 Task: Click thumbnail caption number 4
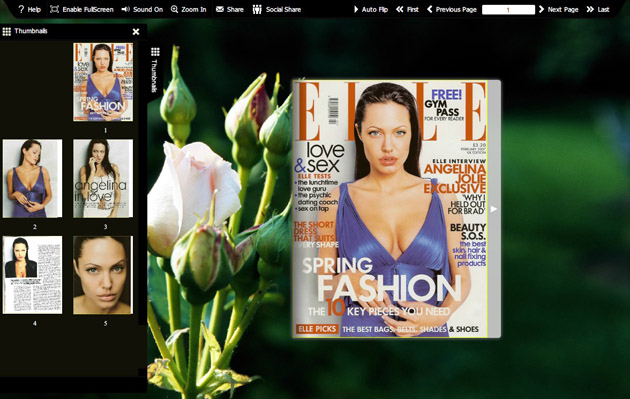35,323
